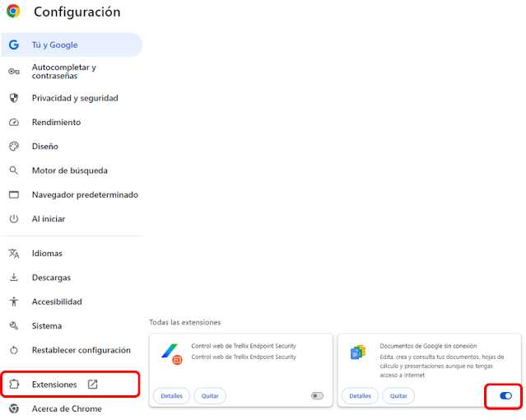Image resolution: width=526 pixels, height=420 pixels.
Task: Click Detalles for Trellix extension
Action: 171,396
